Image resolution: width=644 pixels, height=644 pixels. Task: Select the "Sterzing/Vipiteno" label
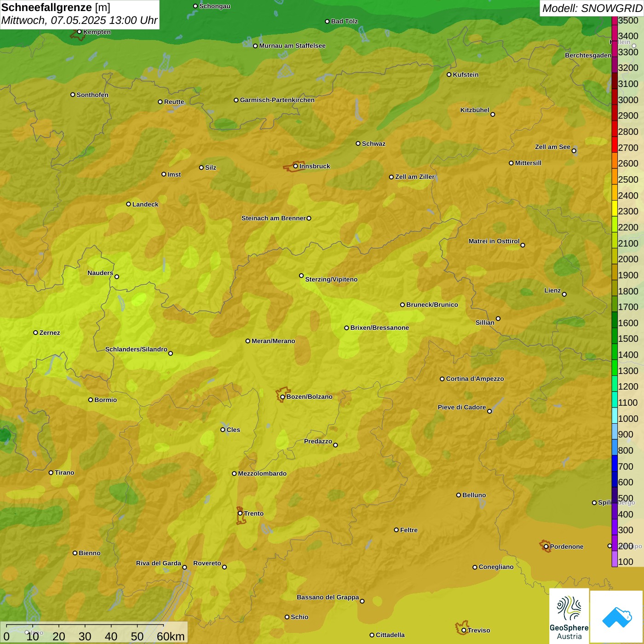[331, 279]
